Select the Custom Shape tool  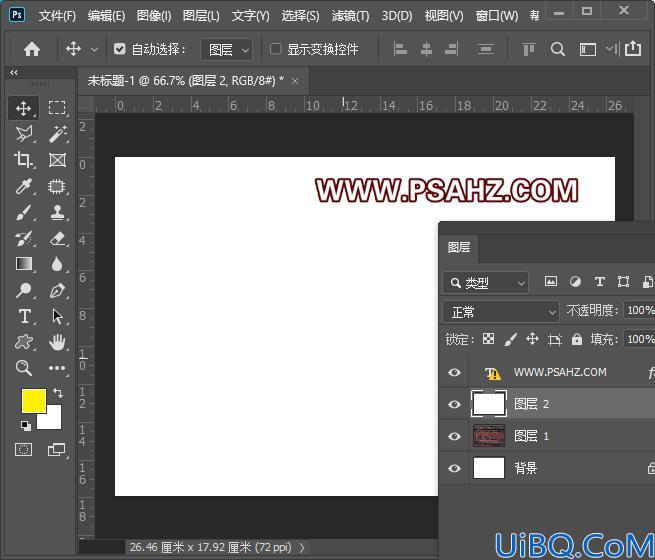click(x=23, y=342)
